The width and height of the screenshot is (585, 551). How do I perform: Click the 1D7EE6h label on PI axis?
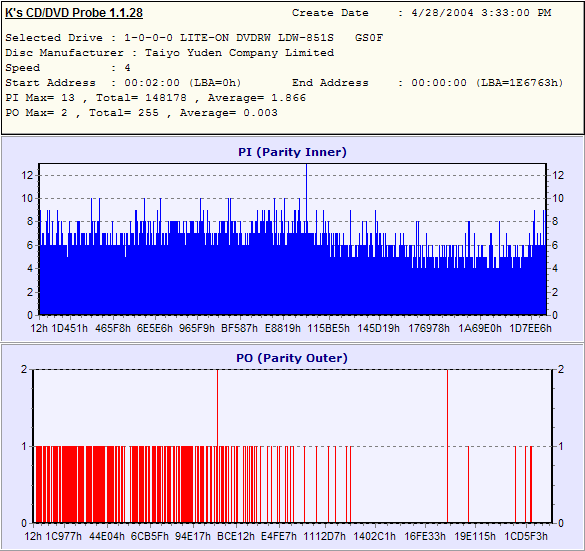(531, 328)
